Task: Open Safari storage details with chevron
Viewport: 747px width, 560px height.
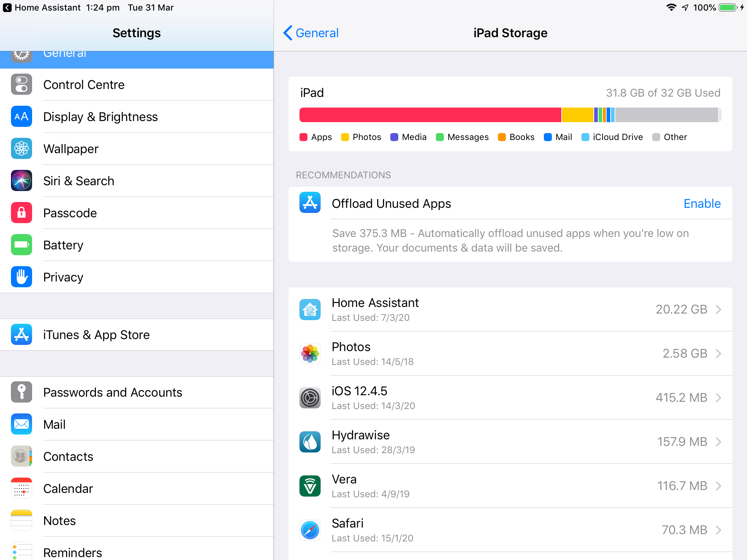Action: [x=719, y=530]
